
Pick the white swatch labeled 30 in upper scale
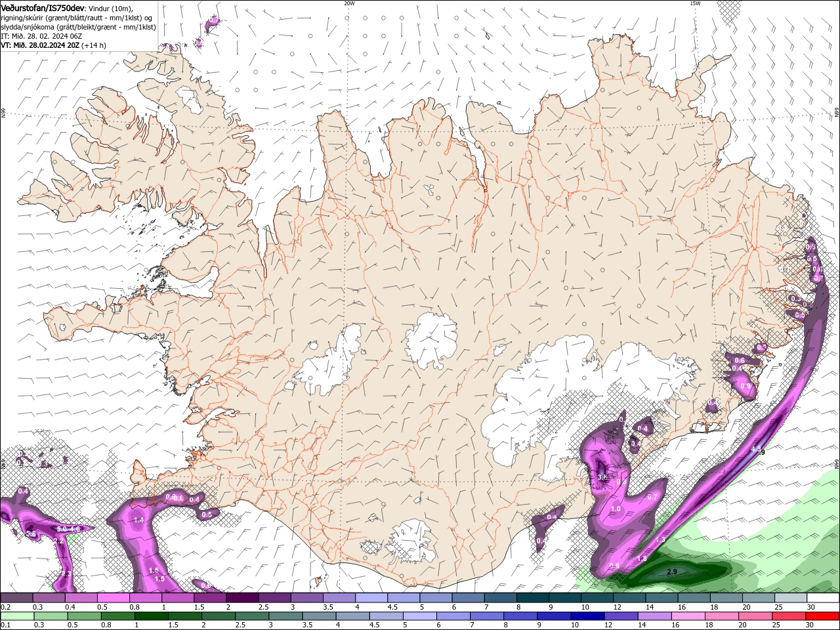(822, 598)
